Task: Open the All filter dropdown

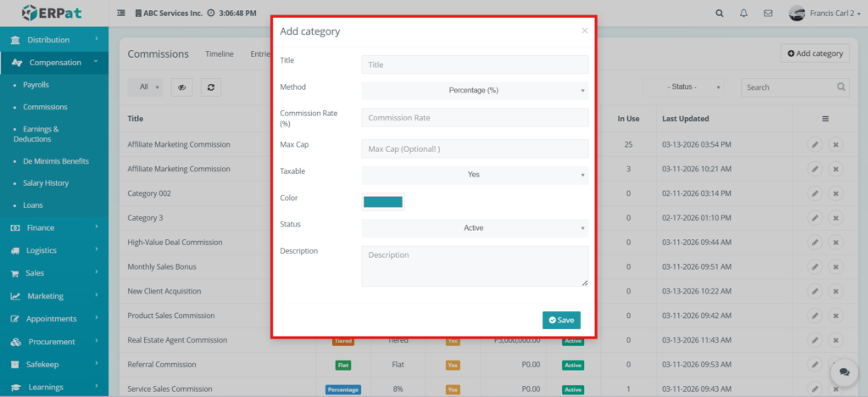Action: tap(146, 87)
